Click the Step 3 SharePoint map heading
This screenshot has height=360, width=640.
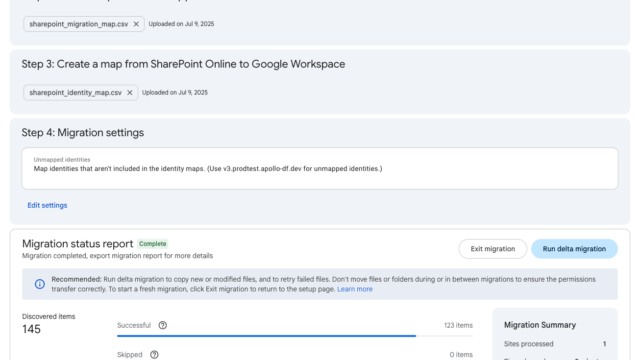pyautogui.click(x=183, y=64)
